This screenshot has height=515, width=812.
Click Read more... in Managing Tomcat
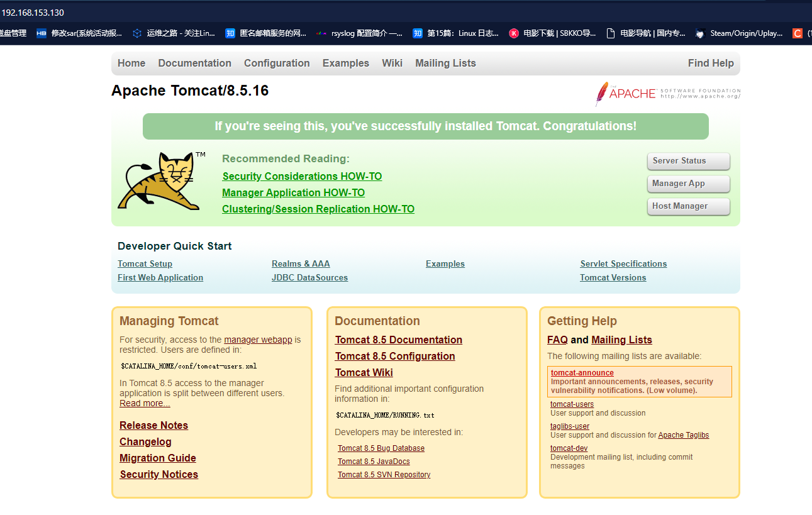point(145,403)
